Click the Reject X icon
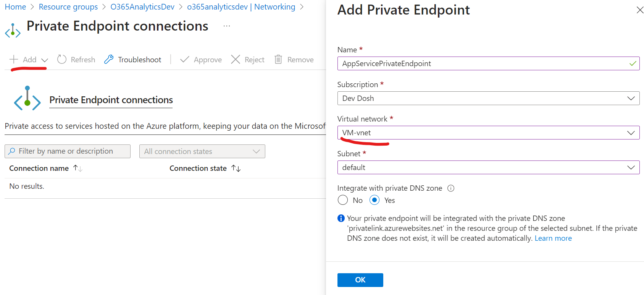The height and width of the screenshot is (295, 644). pos(236,59)
